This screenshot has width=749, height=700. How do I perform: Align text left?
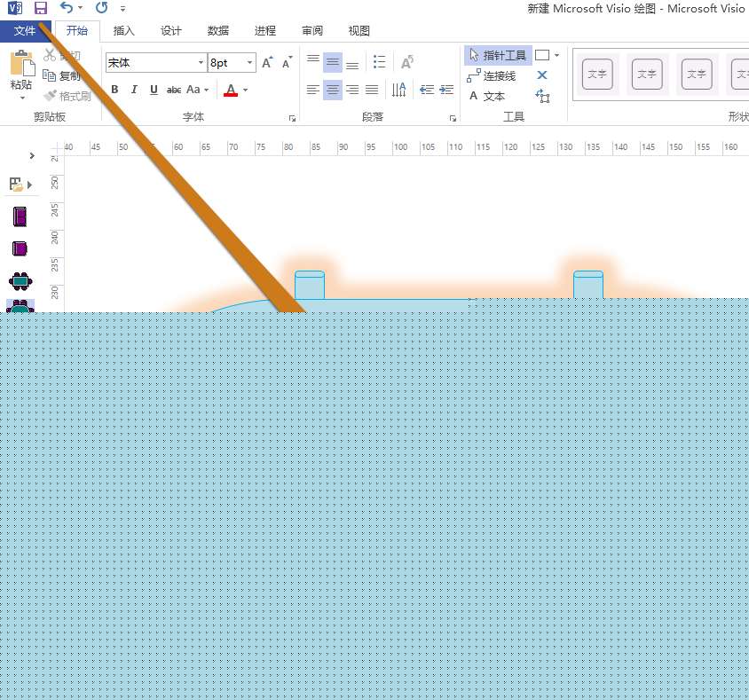(x=313, y=90)
